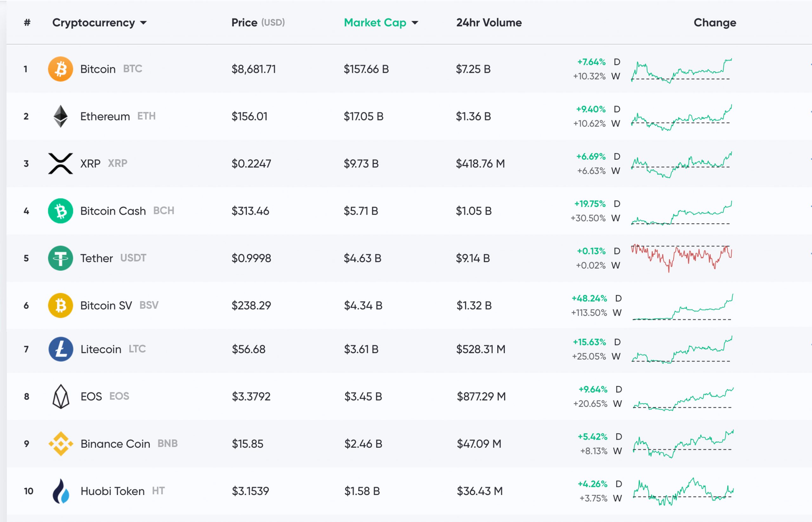The image size is (812, 522).
Task: Open the Bitcoin SV name link
Action: point(106,305)
